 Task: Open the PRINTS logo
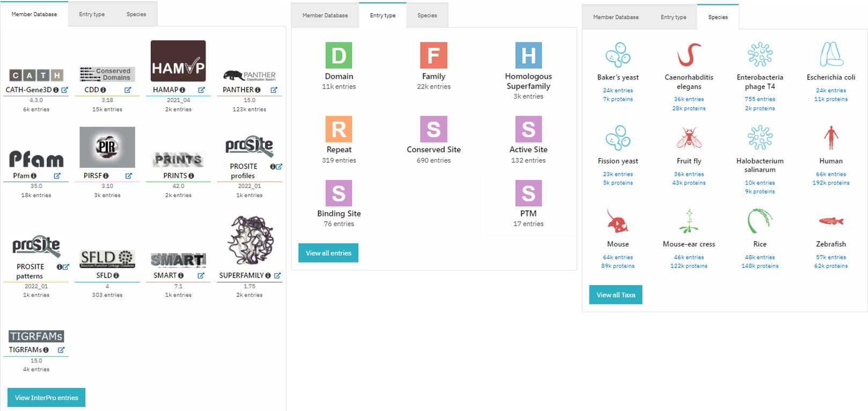click(178, 159)
